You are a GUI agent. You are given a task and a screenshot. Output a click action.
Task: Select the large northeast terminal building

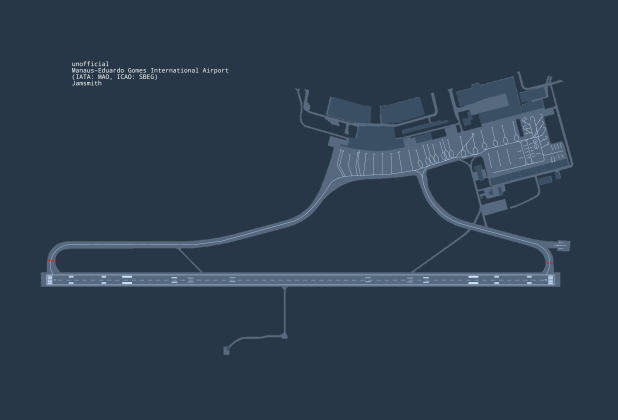click(x=484, y=98)
